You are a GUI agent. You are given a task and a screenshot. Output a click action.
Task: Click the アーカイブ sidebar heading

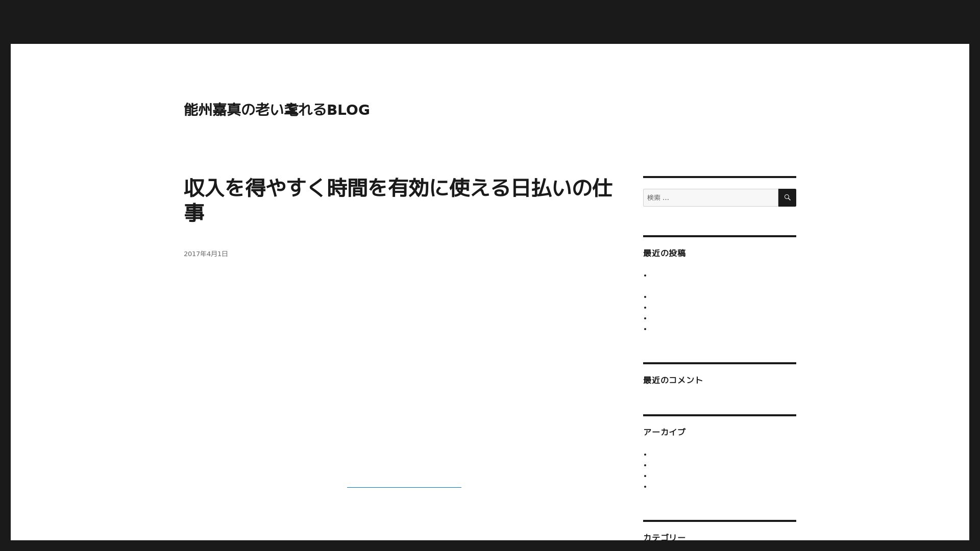coord(664,432)
